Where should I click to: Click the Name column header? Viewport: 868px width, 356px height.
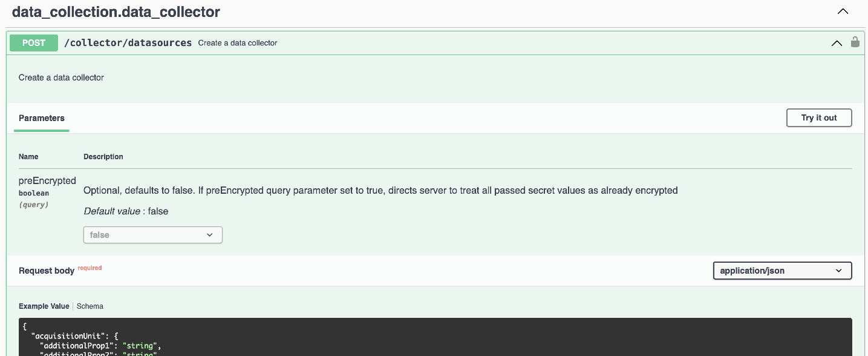click(x=28, y=157)
